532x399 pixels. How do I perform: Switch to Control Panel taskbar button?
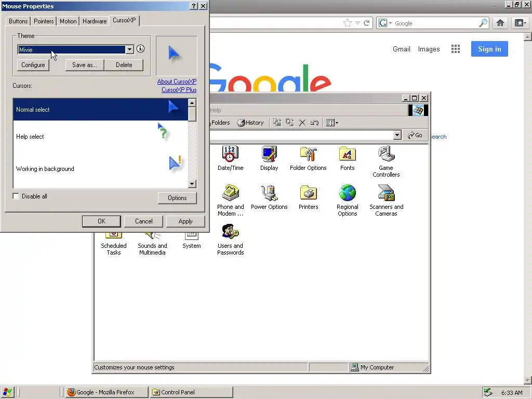click(192, 392)
